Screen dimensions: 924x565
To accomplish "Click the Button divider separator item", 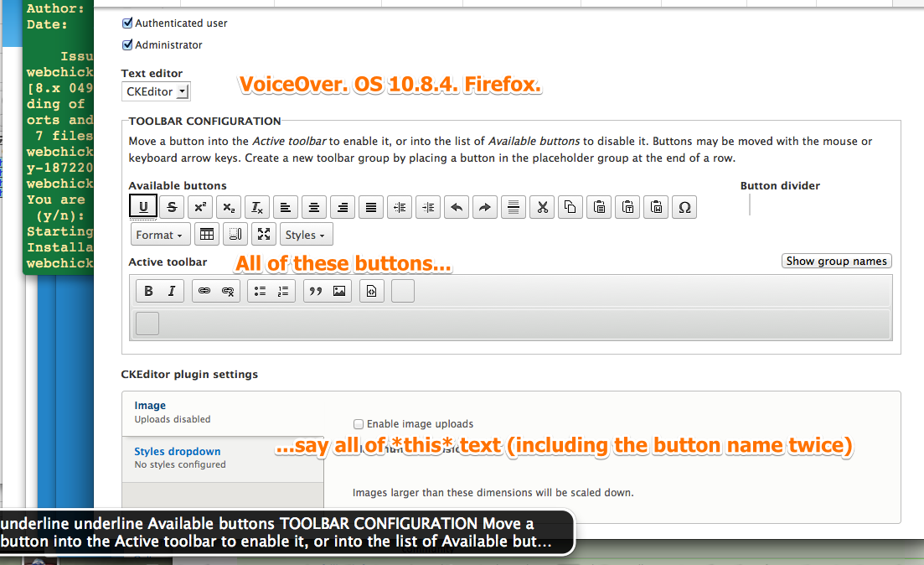I will 750,205.
